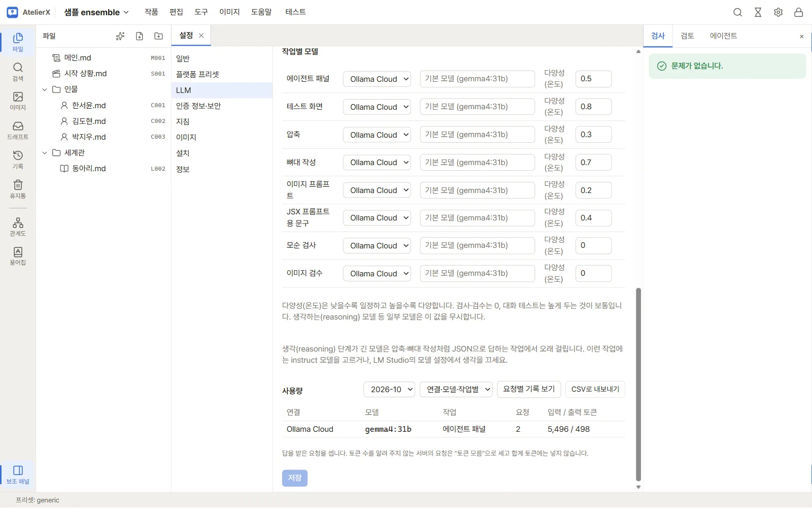Select the 파일 sidebar icon
Image resolution: width=812 pixels, height=508 pixels.
[18, 42]
